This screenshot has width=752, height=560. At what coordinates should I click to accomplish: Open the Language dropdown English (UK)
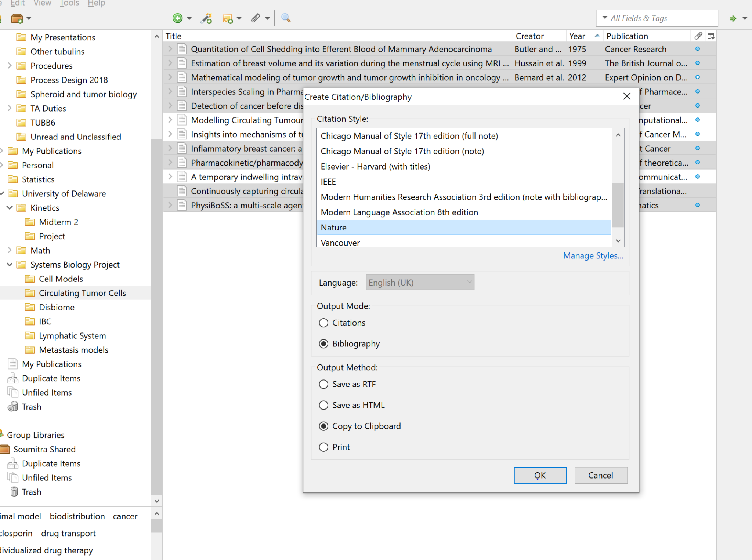420,283
